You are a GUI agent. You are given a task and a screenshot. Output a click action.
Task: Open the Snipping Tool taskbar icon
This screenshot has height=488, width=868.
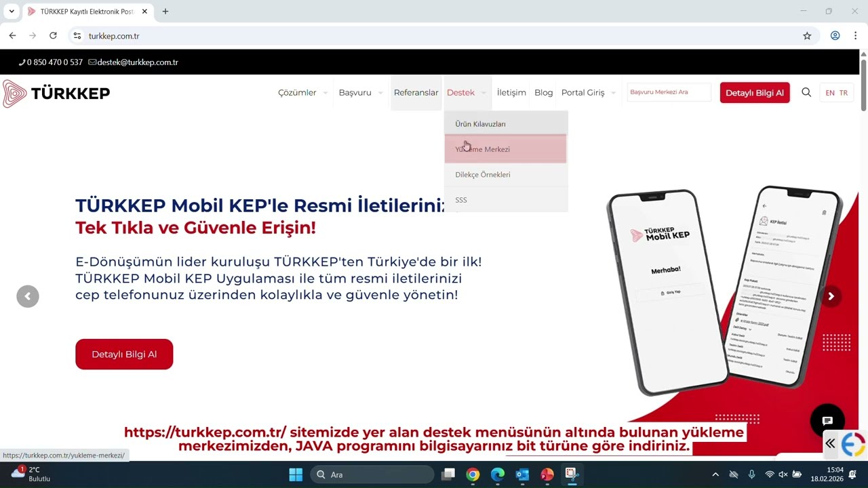click(x=572, y=474)
